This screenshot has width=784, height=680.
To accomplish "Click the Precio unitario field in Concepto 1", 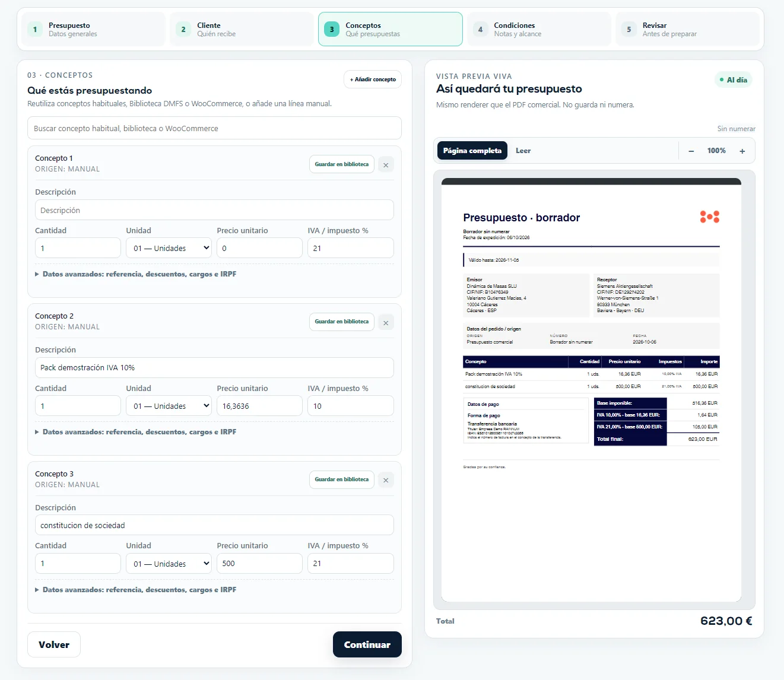I will (259, 248).
